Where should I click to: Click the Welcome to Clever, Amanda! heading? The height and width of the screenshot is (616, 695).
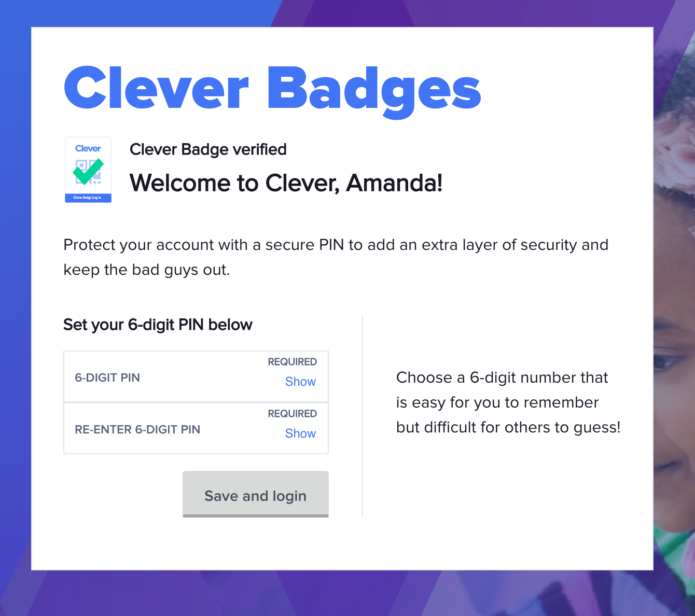point(286,183)
